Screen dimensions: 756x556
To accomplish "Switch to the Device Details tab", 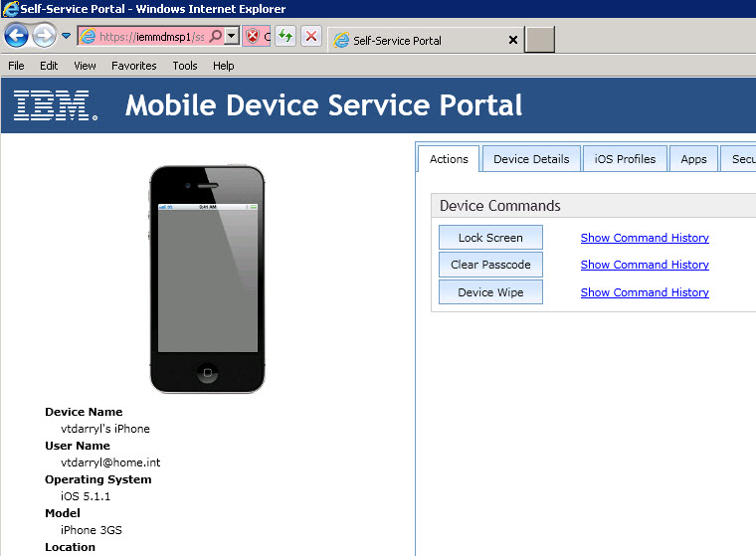I will 531,159.
